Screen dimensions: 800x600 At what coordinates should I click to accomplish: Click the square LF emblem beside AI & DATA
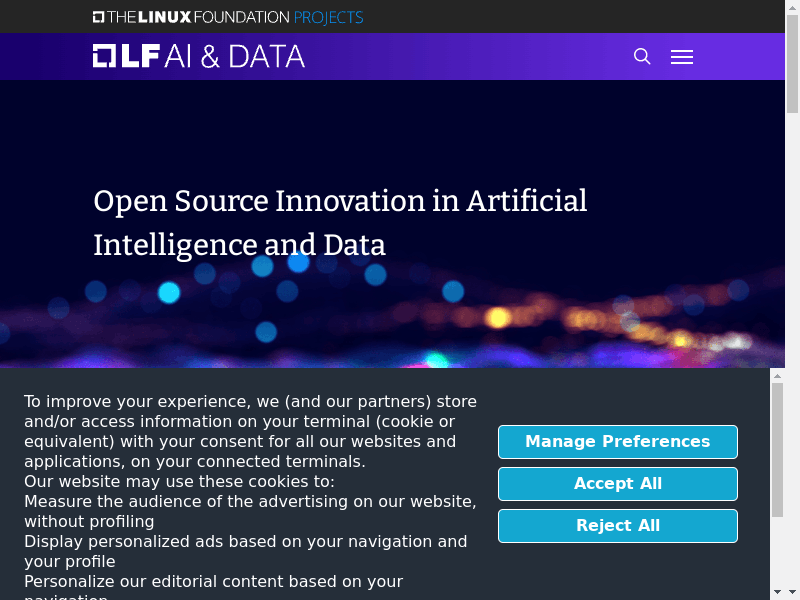click(x=105, y=56)
